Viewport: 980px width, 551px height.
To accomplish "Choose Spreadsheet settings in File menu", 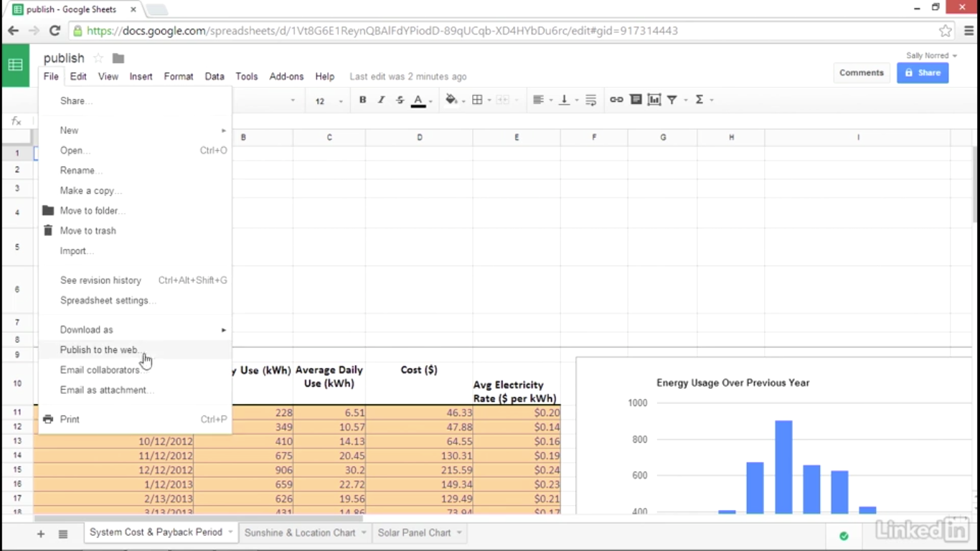I will click(x=135, y=301).
